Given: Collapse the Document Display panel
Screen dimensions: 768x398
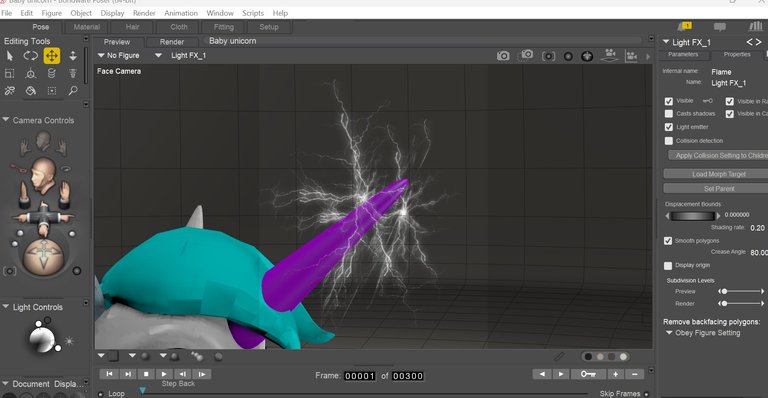Looking at the screenshot, I should point(6,383).
